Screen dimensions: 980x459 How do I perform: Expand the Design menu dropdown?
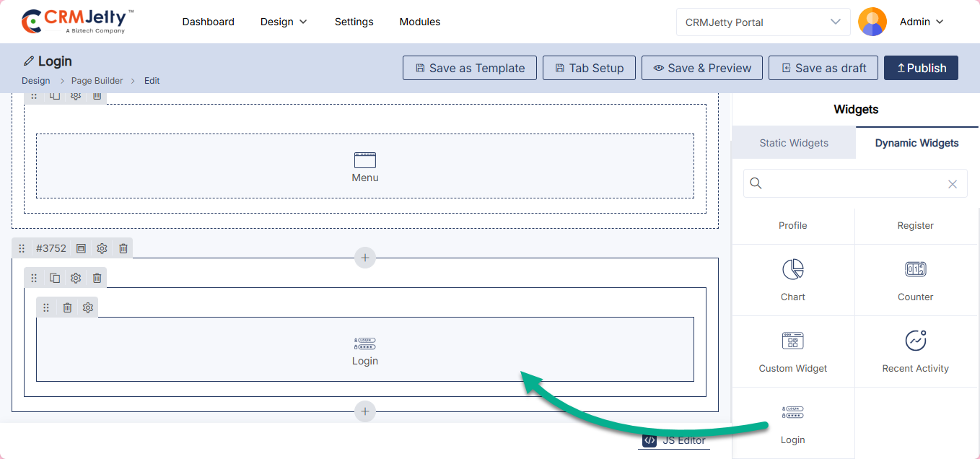coord(284,22)
